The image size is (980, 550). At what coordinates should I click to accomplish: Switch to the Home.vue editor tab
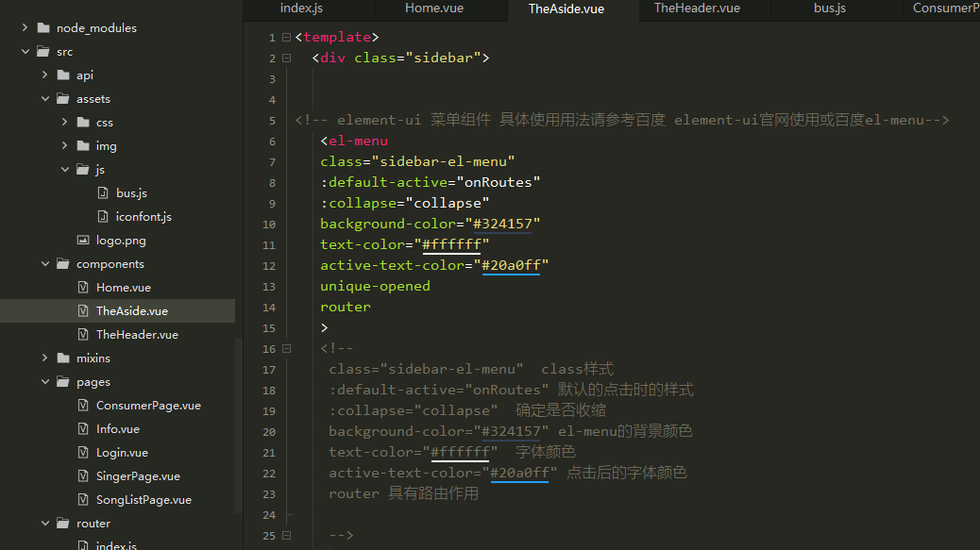(x=434, y=8)
